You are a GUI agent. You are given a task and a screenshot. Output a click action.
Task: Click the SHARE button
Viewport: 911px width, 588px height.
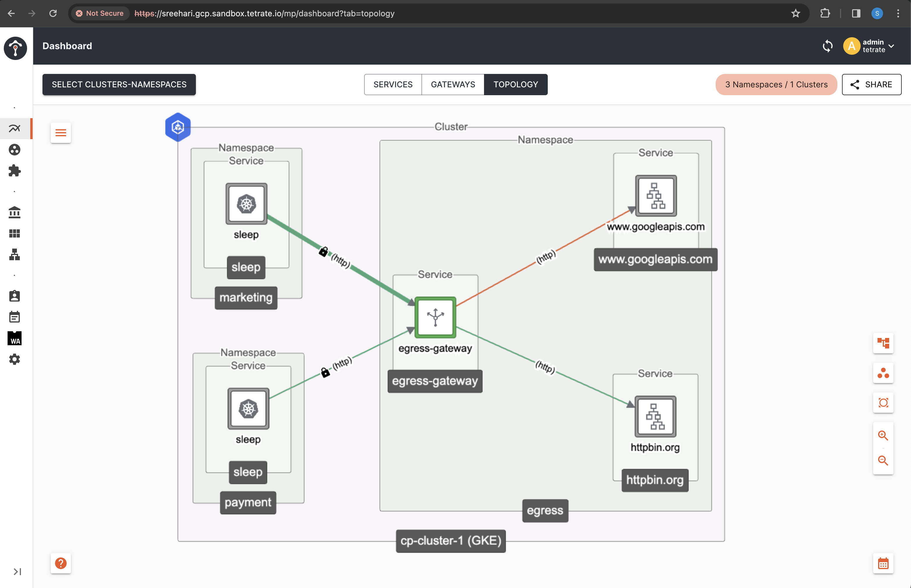pos(871,84)
